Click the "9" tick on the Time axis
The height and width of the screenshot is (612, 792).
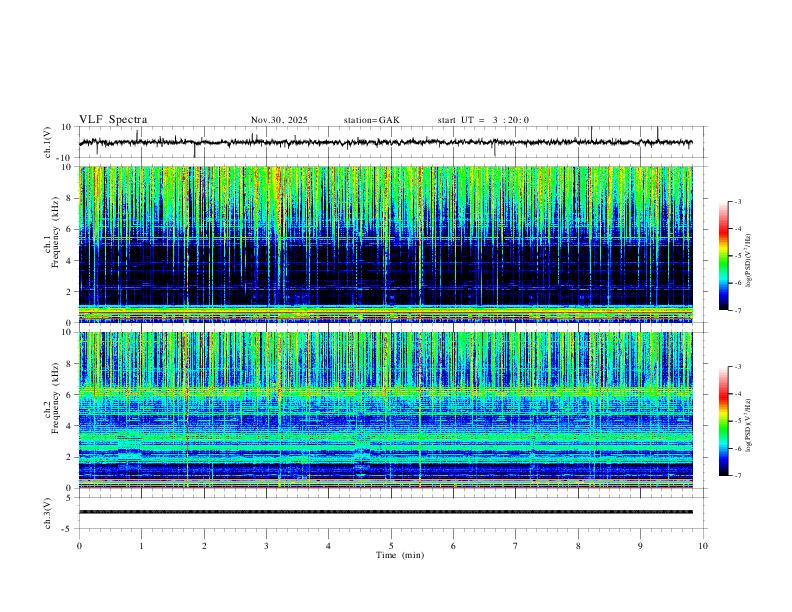pyautogui.click(x=640, y=546)
